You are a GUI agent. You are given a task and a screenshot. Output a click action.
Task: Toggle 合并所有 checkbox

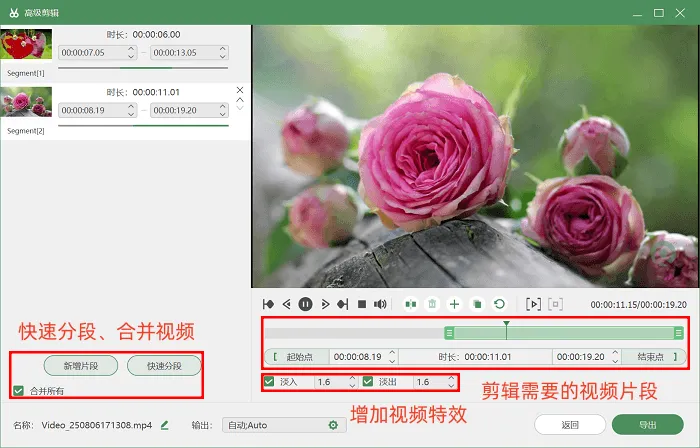(18, 391)
